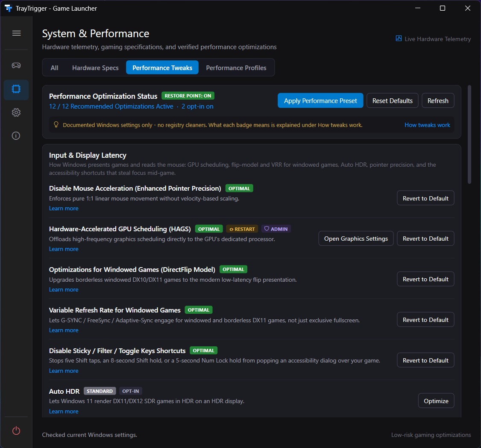481x448 pixels.
Task: Open the game library controller icon
Action: [16, 65]
